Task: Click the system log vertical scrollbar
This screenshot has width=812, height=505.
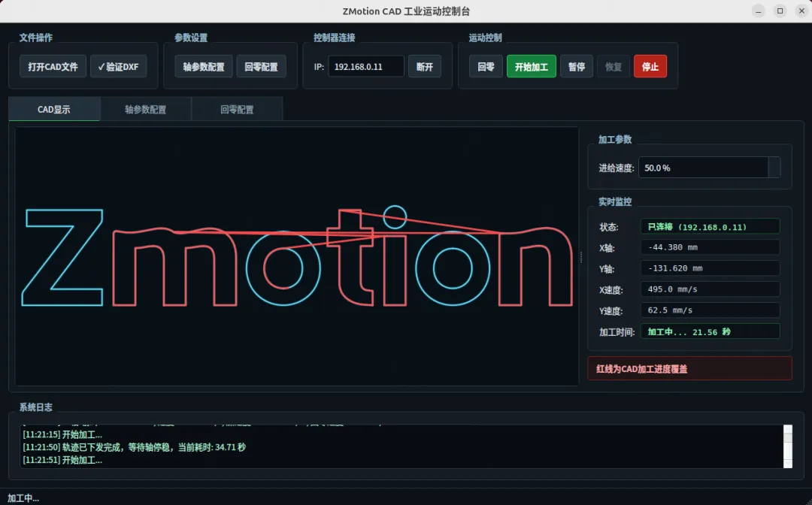Action: coord(788,446)
